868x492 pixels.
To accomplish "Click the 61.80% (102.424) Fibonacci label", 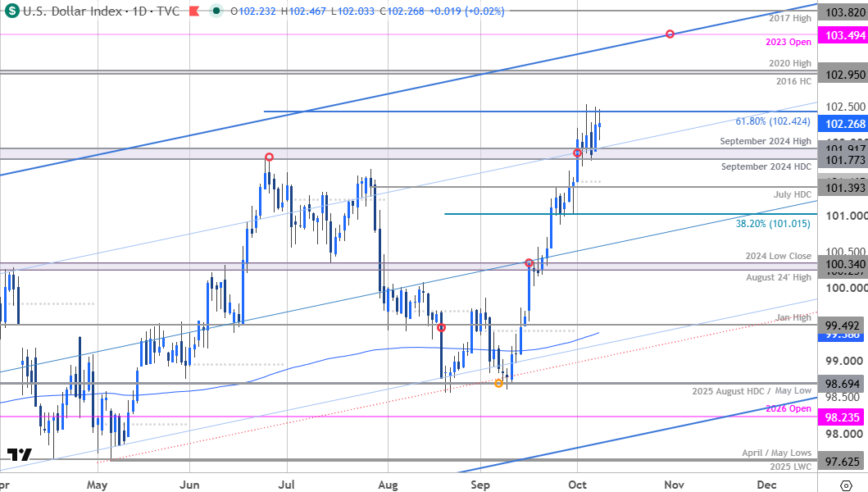I will (773, 121).
